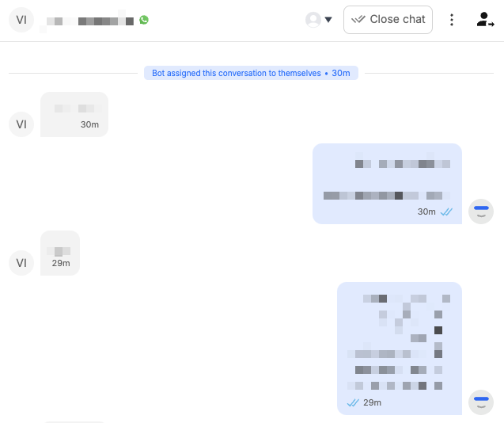Click the VI contact avatar in header
Image resolution: width=504 pixels, height=423 pixels.
(21, 20)
